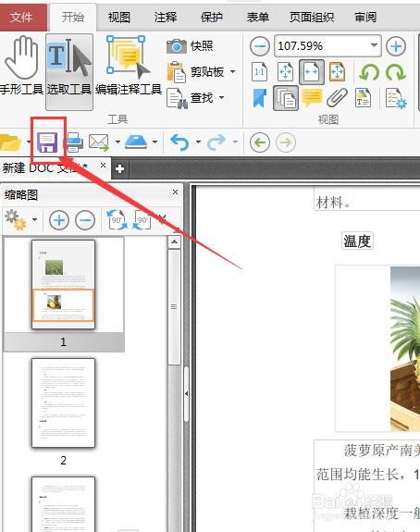Activate the Select tool (选取工具)

[x=69, y=72]
